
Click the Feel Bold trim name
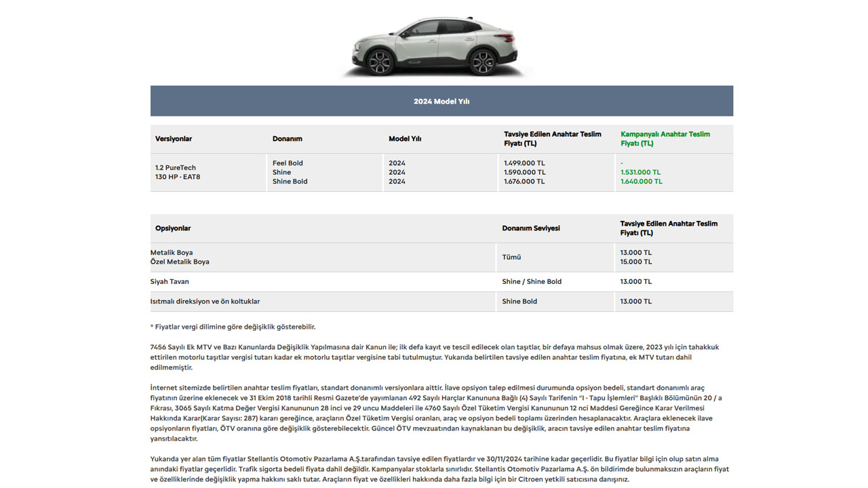[x=288, y=163]
